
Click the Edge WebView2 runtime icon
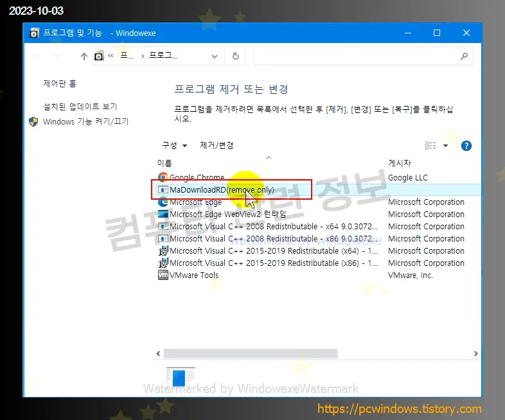pyautogui.click(x=163, y=214)
